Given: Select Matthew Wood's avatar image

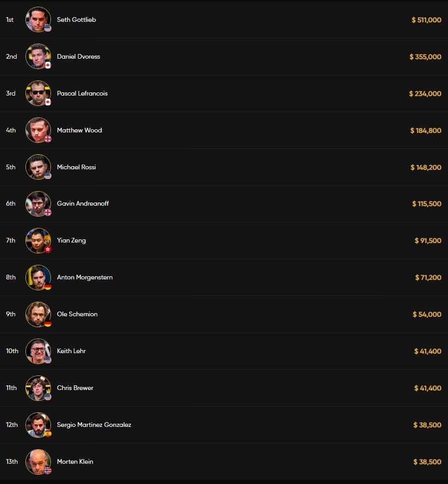Looking at the screenshot, I should click(37, 130).
